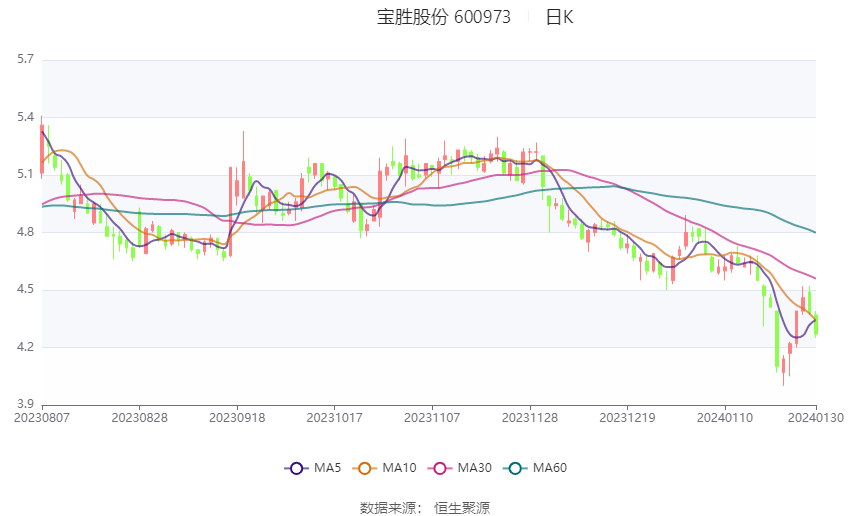Click the 日K label in title
This screenshot has width=850, height=516.
(x=559, y=17)
